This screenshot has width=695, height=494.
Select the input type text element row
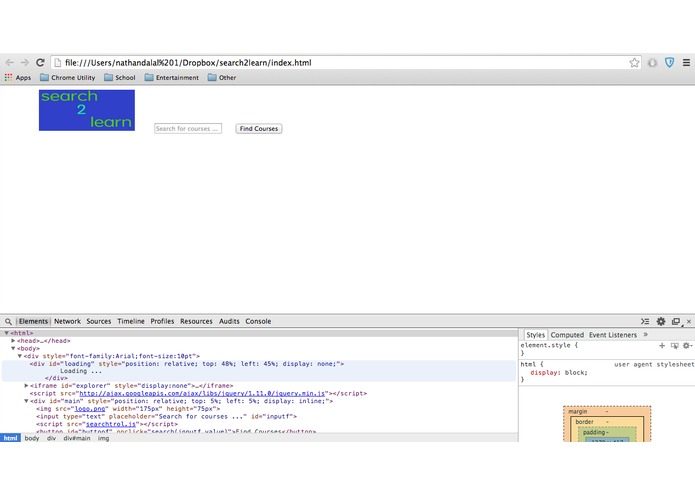167,416
